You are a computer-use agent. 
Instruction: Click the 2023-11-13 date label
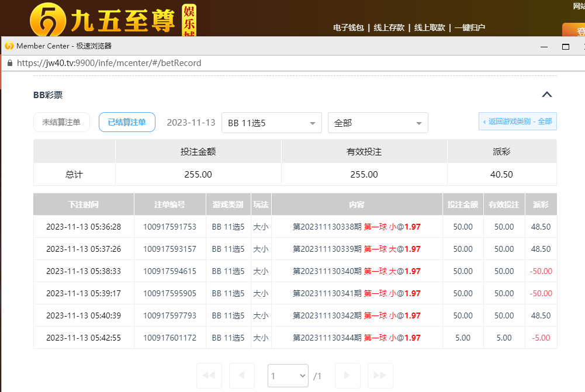(x=191, y=122)
